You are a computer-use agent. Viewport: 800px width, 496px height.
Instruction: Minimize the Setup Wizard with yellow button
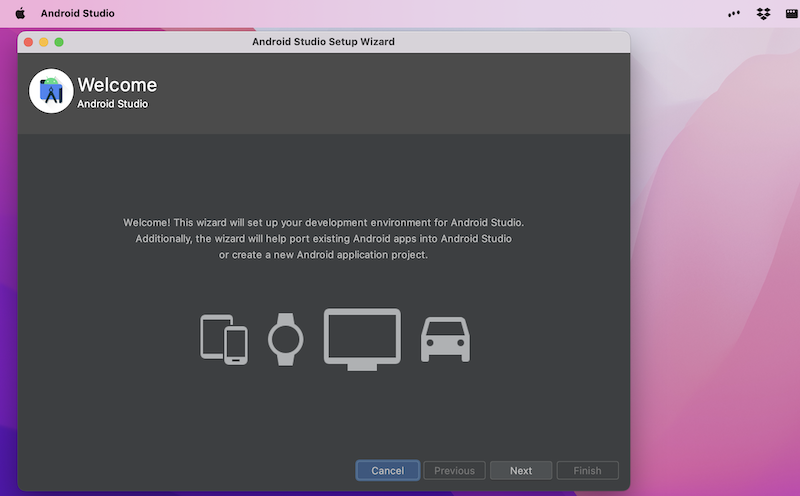(43, 42)
